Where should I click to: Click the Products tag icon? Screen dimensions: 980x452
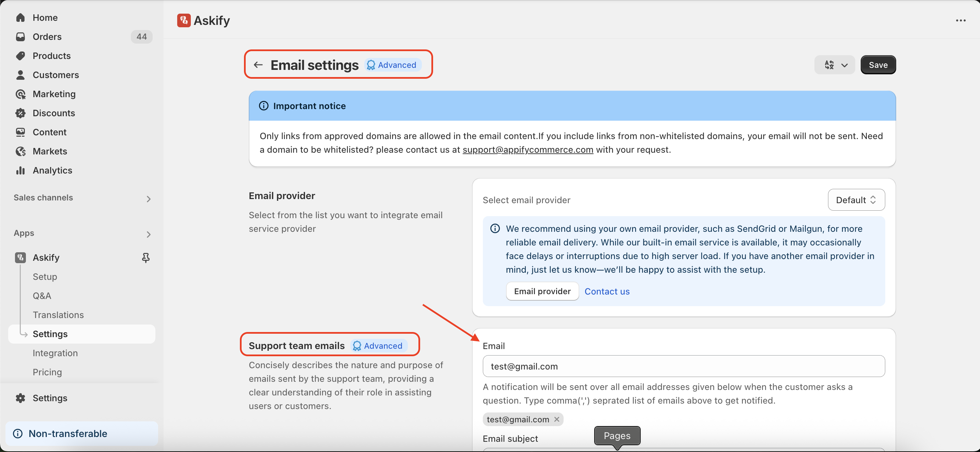20,56
